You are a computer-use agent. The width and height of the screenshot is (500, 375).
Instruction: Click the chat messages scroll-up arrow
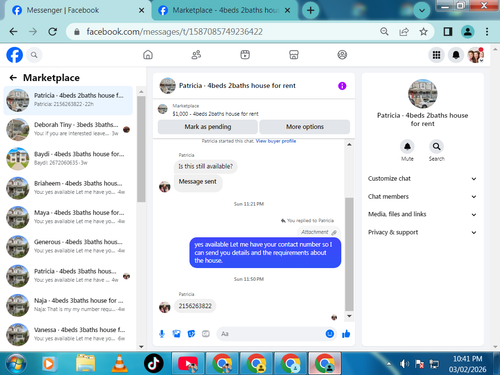point(349,144)
